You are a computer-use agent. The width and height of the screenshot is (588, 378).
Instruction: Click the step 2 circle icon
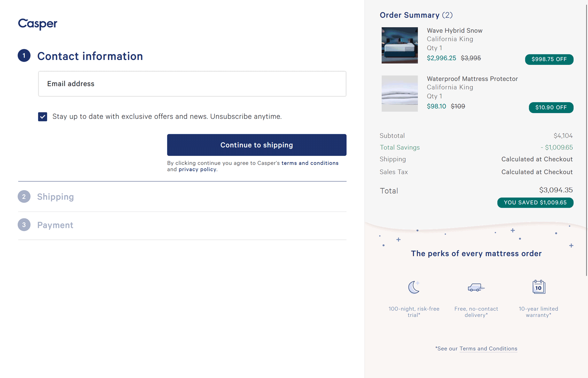point(24,197)
